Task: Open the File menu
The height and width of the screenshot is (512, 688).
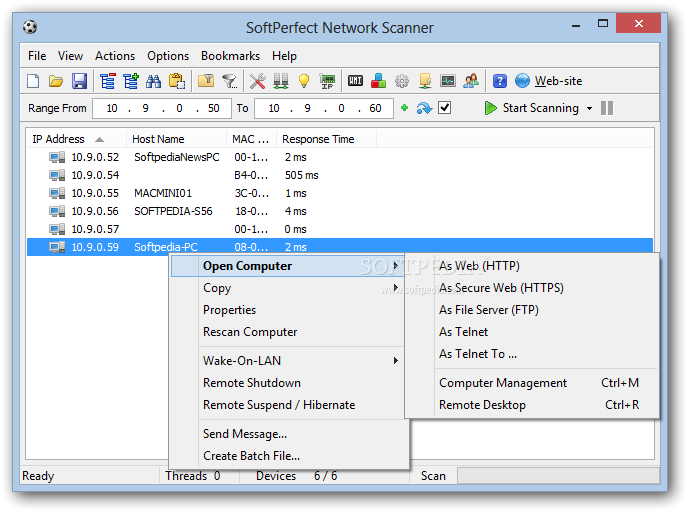Action: point(37,56)
